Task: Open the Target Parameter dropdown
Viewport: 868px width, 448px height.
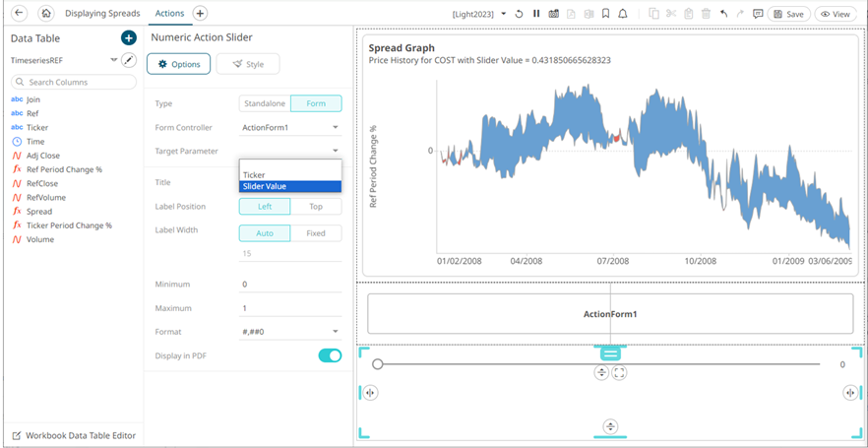Action: tap(290, 151)
